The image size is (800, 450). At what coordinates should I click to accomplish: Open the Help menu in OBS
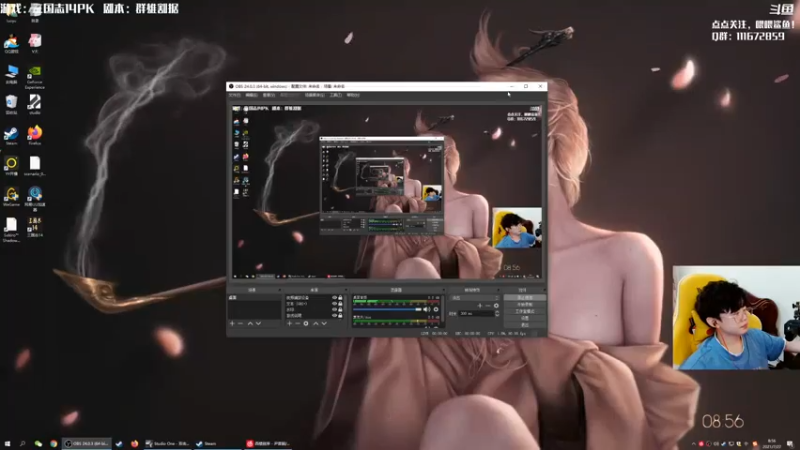353,95
